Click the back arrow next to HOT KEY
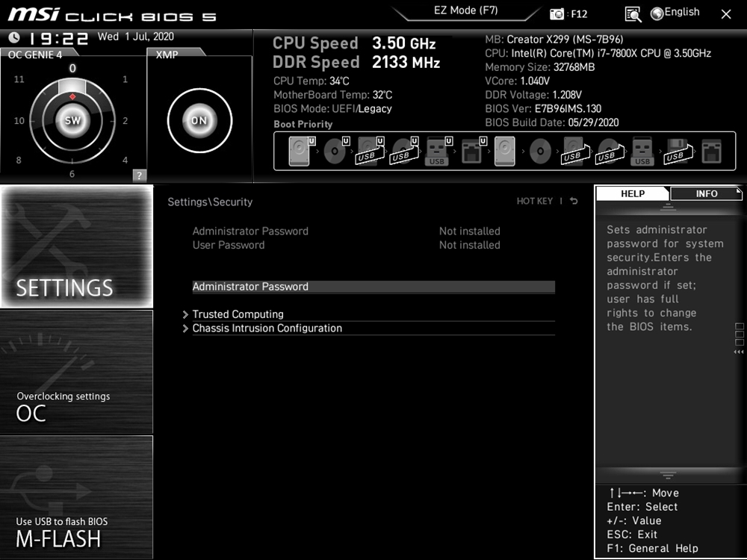Viewport: 747px width, 560px height. [574, 201]
